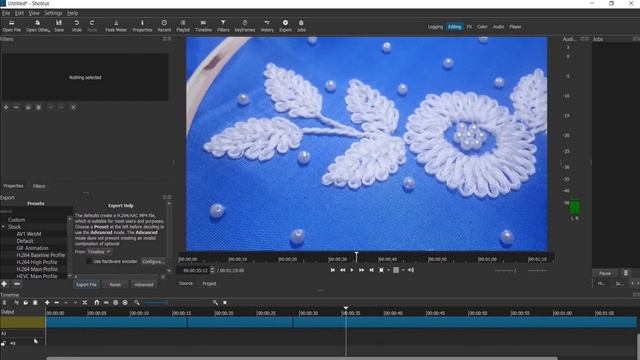Add a custom export preset
640x360 pixels.
[4, 284]
